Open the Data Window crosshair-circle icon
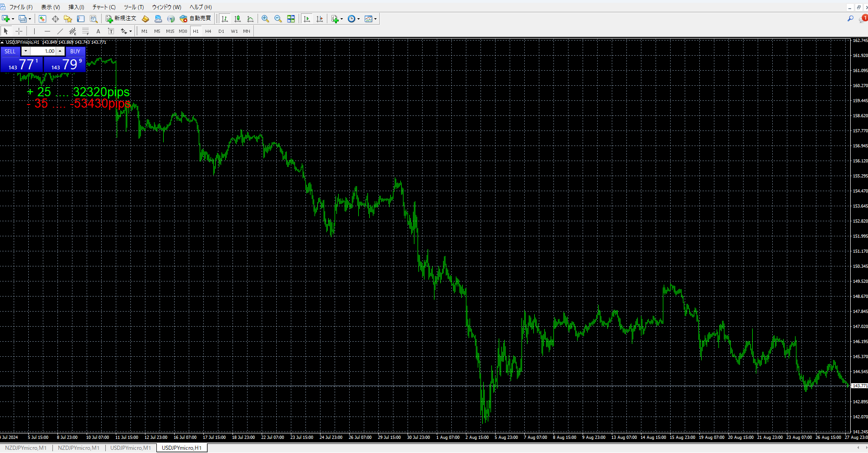The width and height of the screenshot is (868, 453). [x=55, y=19]
